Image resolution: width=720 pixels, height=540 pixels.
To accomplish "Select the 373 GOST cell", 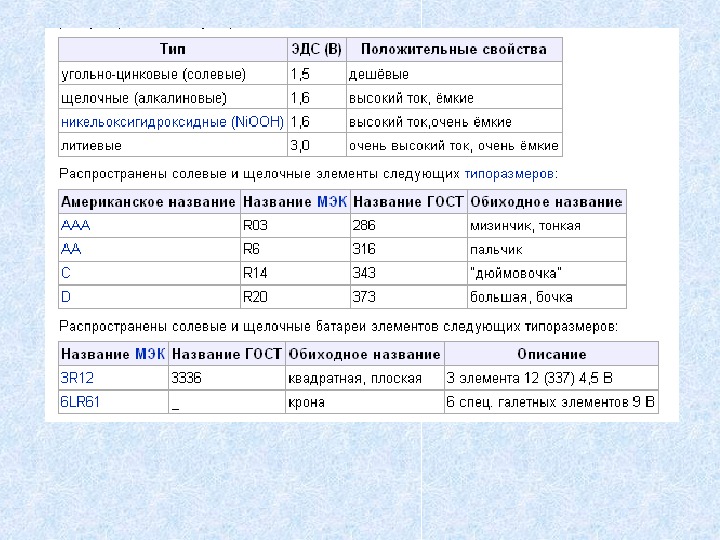I will [x=409, y=297].
